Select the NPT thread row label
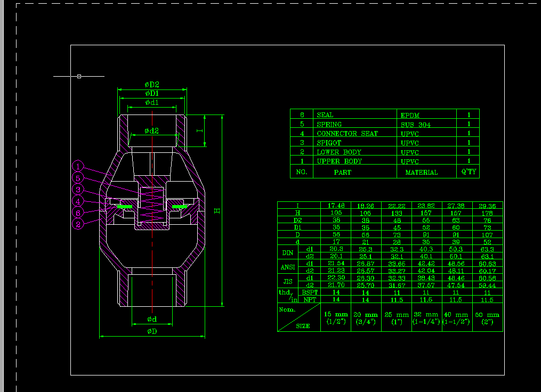Screen dimensions: 541x392 [309, 300]
